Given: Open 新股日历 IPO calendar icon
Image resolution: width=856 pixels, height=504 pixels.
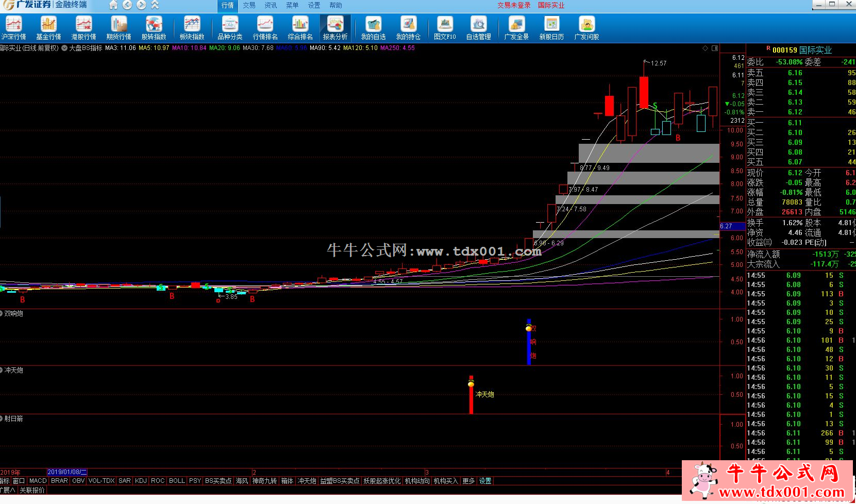Looking at the screenshot, I should click(x=551, y=28).
